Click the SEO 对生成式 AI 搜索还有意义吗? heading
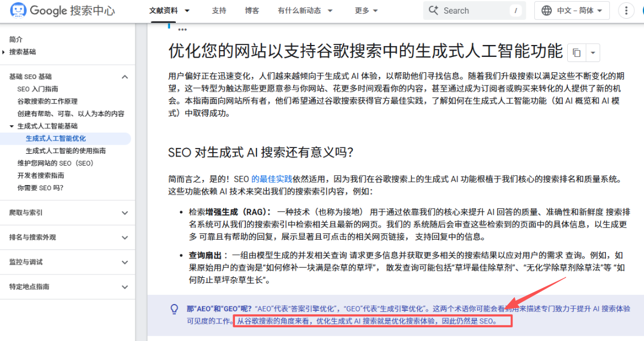 (261, 153)
